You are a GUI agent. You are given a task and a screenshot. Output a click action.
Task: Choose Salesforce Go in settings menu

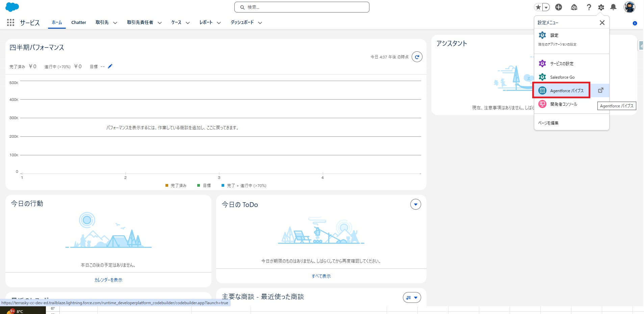tap(562, 77)
